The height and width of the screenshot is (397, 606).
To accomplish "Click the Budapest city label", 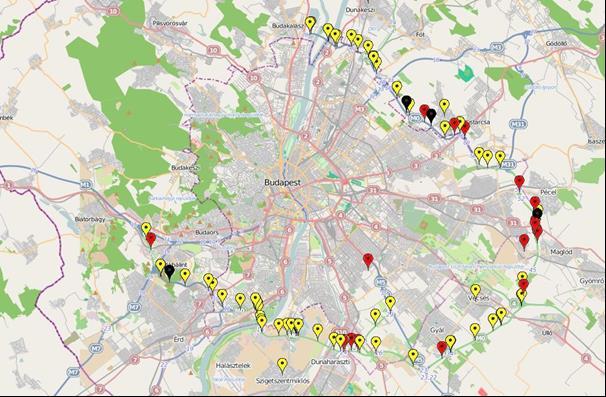I will click(x=283, y=182).
